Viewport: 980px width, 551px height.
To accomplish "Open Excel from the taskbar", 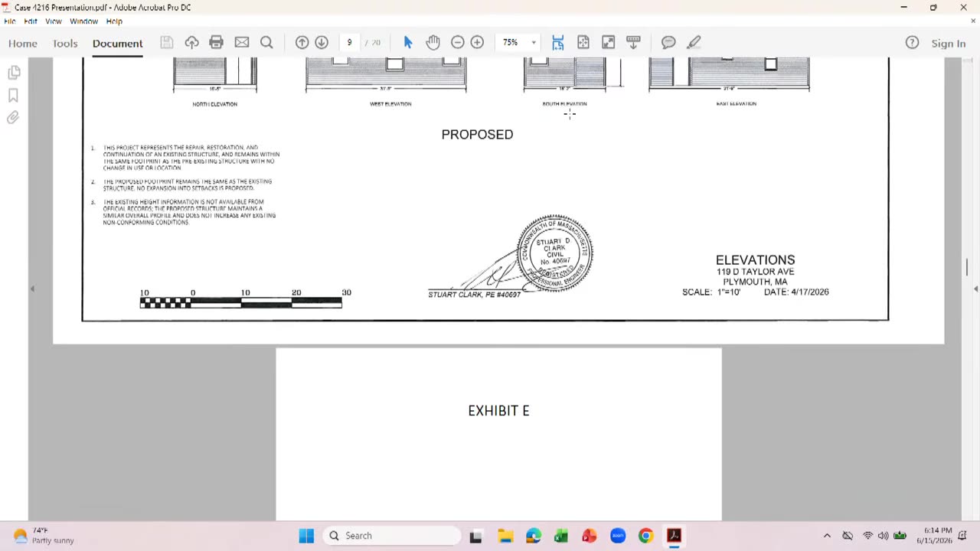I will coord(561,536).
